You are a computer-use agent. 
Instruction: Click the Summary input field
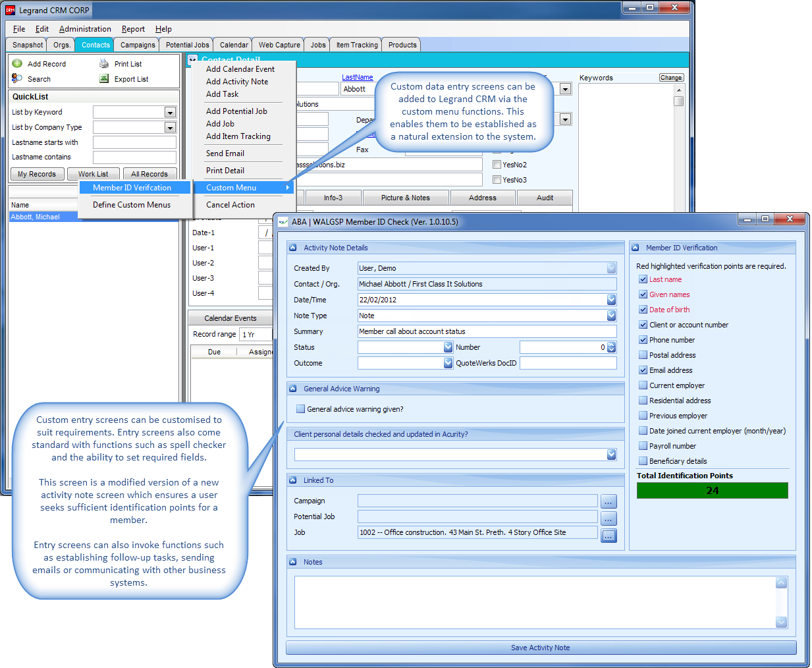click(x=487, y=331)
